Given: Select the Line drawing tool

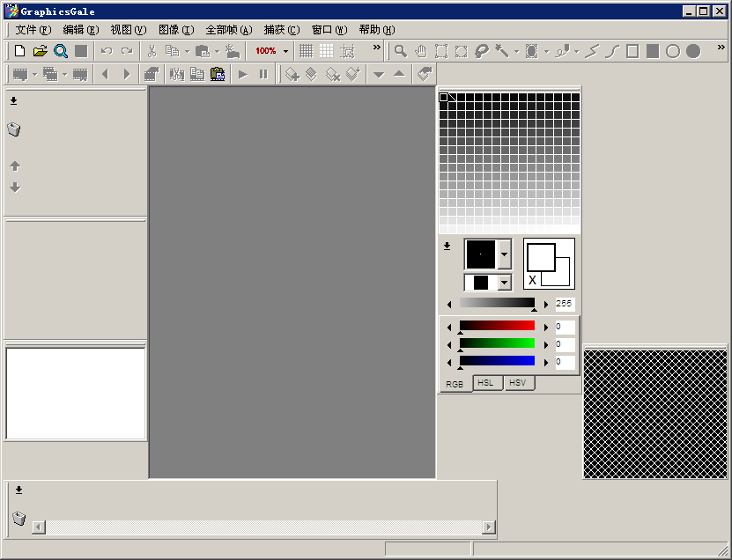Looking at the screenshot, I should (591, 50).
